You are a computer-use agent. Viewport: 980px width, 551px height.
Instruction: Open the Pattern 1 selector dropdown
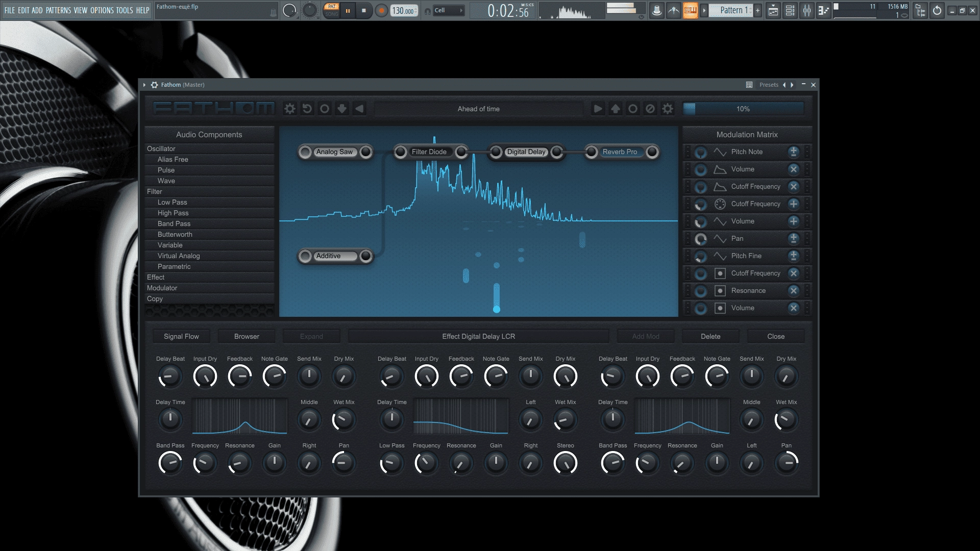pos(731,10)
